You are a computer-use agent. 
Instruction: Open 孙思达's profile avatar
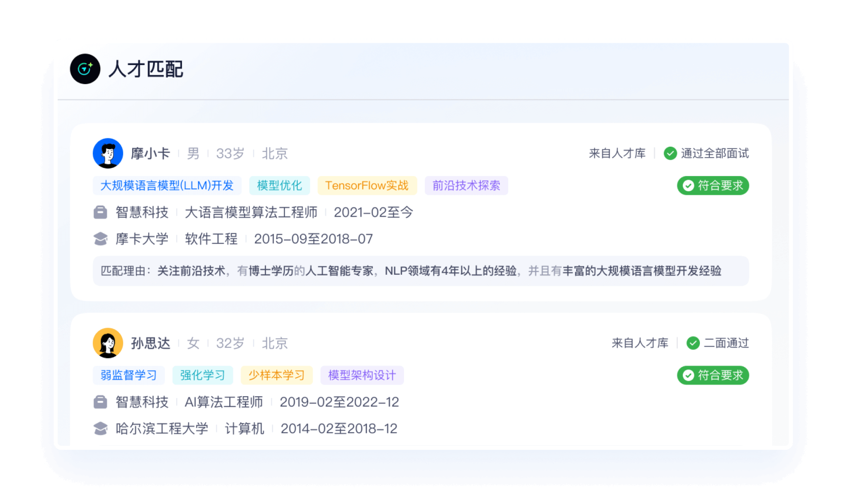[108, 343]
